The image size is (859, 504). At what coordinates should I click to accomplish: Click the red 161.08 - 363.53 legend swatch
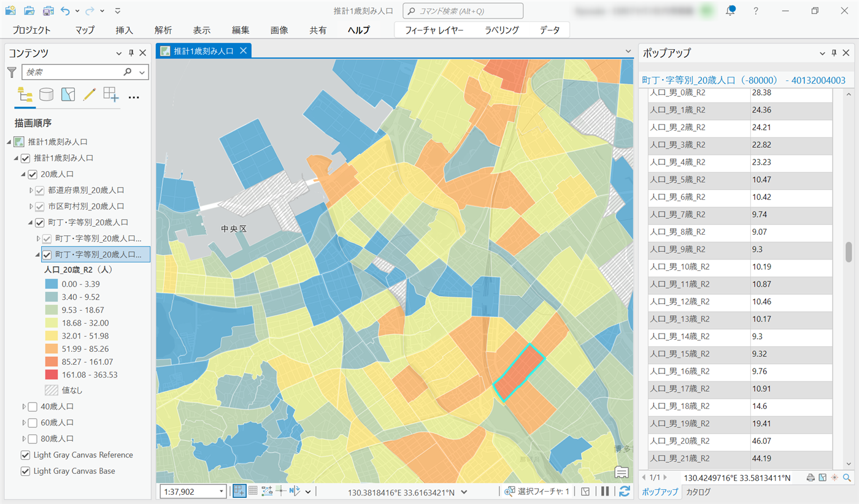(51, 375)
